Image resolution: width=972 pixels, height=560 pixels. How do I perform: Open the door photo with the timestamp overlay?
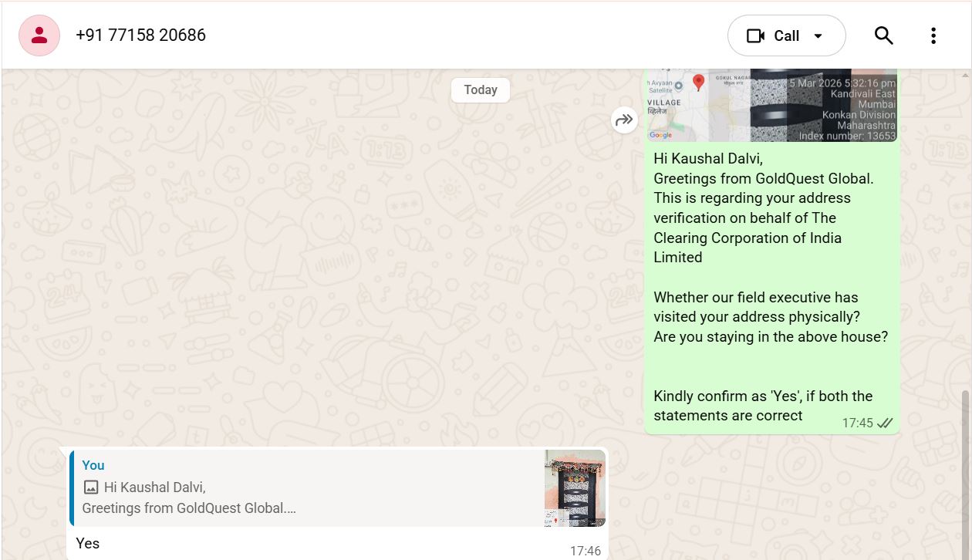[822, 105]
